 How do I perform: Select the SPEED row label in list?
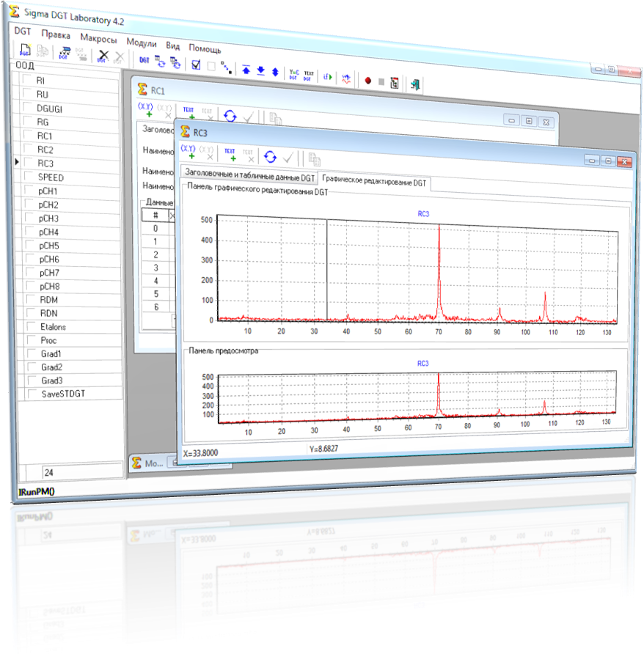pyautogui.click(x=51, y=177)
